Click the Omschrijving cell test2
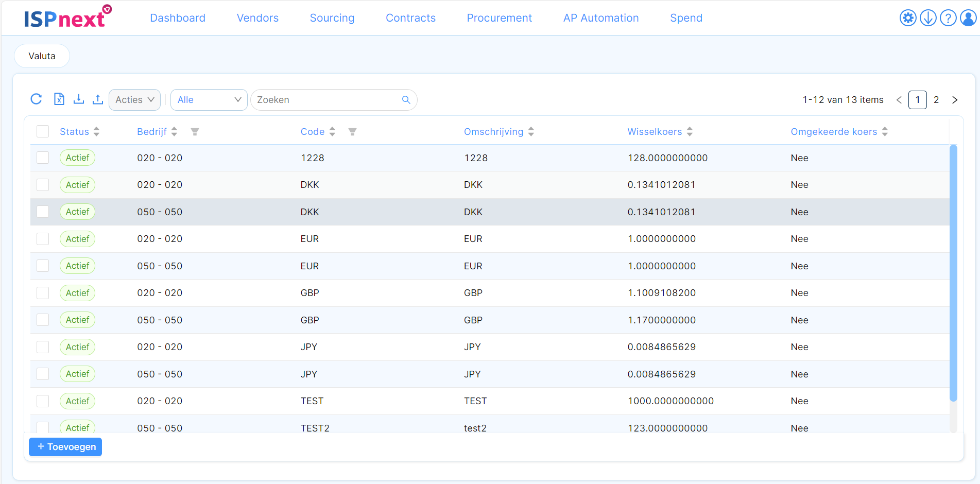 [x=475, y=428]
